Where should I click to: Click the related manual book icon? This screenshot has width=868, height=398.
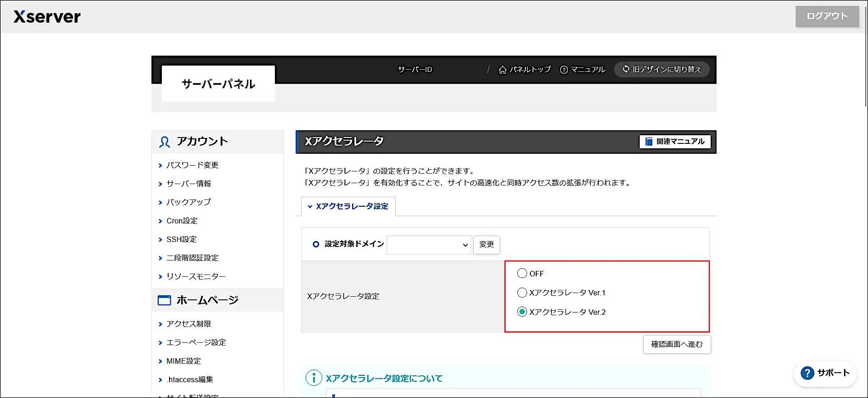(649, 142)
